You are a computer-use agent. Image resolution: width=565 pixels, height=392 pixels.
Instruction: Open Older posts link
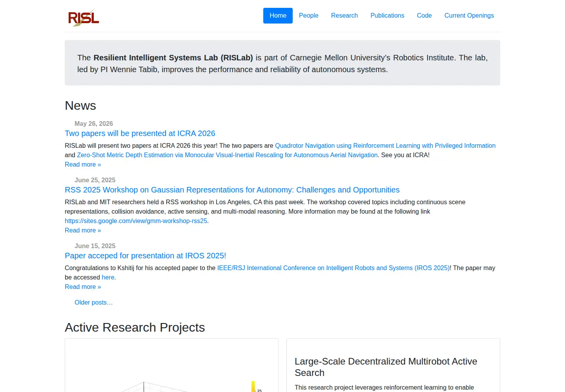click(93, 302)
